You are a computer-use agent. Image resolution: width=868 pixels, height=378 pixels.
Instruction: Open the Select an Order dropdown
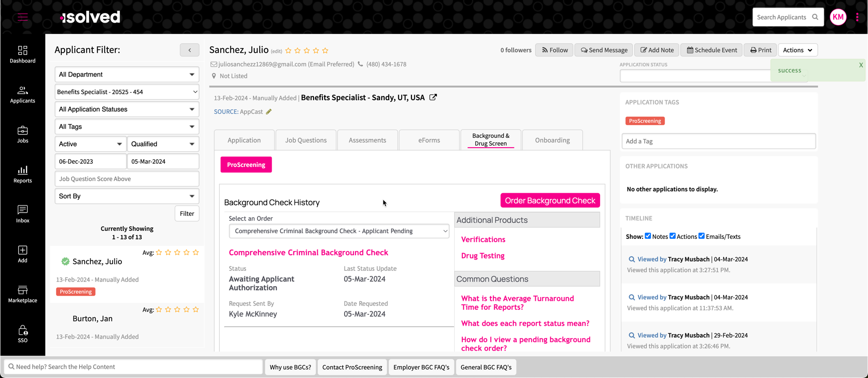(x=339, y=231)
